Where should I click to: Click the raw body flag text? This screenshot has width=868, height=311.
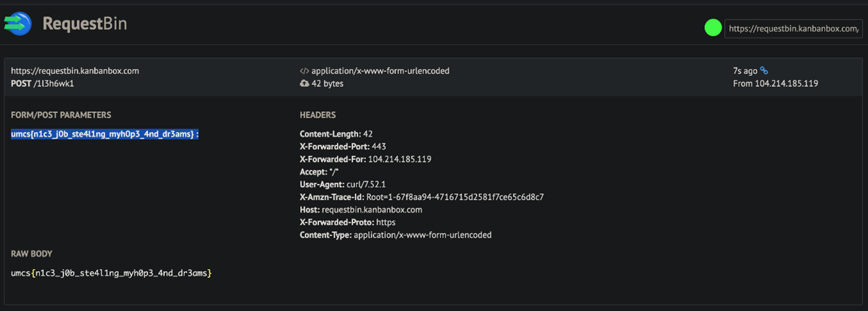[111, 273]
